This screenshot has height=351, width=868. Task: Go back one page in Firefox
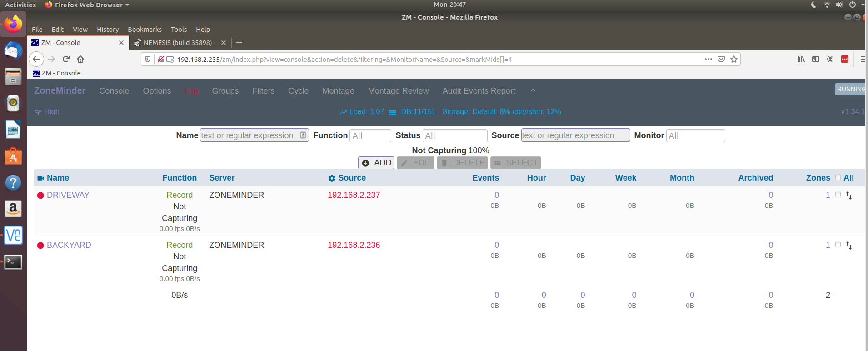point(36,59)
